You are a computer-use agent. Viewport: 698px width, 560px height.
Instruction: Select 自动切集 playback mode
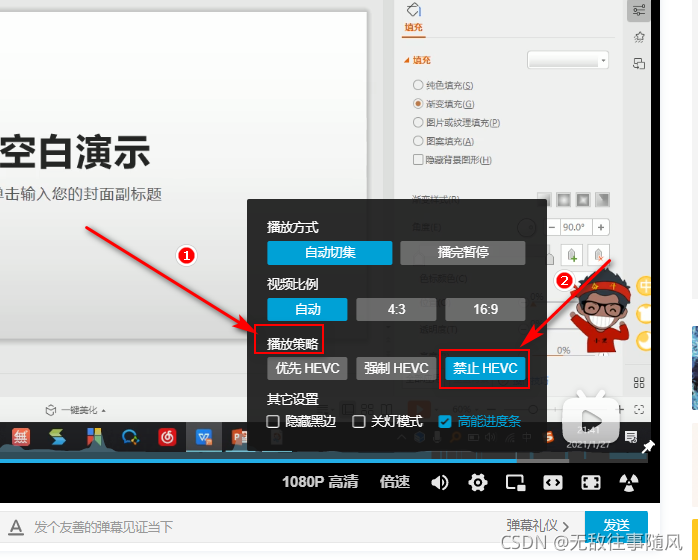[329, 253]
